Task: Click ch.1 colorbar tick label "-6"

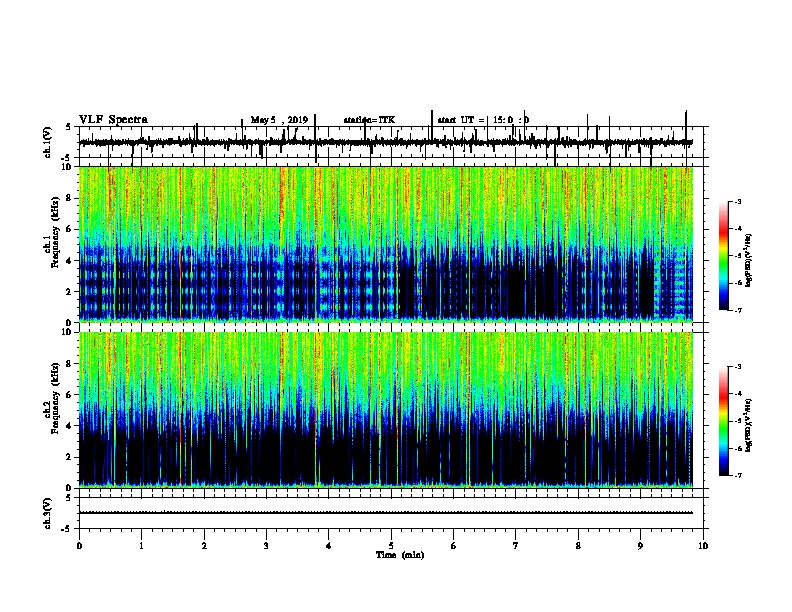Action: [x=738, y=283]
